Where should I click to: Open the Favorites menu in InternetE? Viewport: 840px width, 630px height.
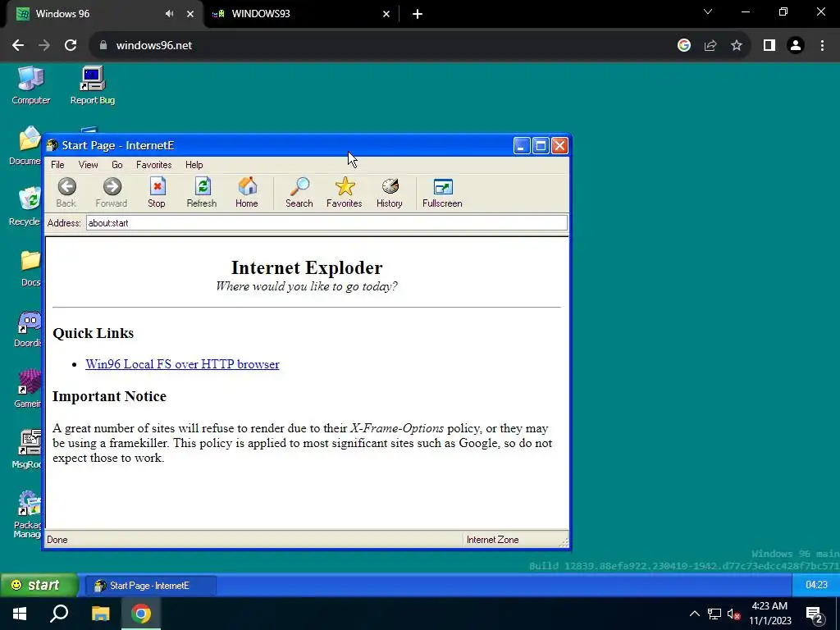(x=153, y=165)
